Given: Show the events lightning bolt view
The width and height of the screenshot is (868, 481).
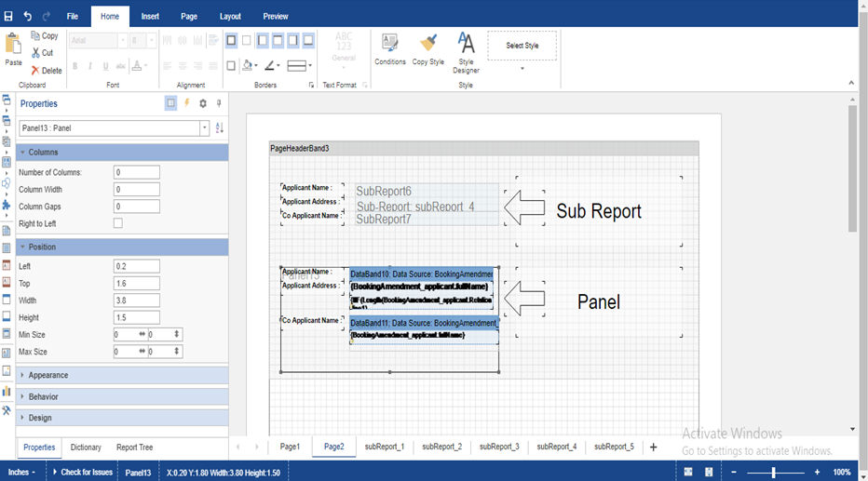Looking at the screenshot, I should point(187,103).
